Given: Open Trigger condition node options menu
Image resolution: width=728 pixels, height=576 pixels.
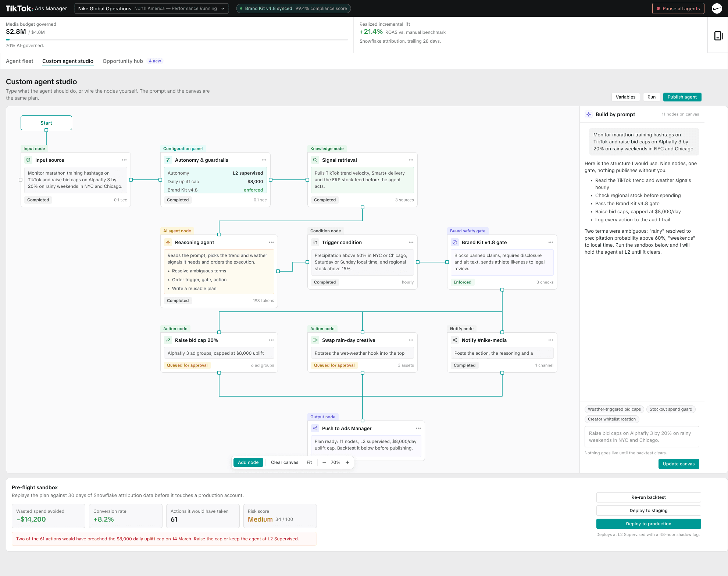Looking at the screenshot, I should 411,242.
